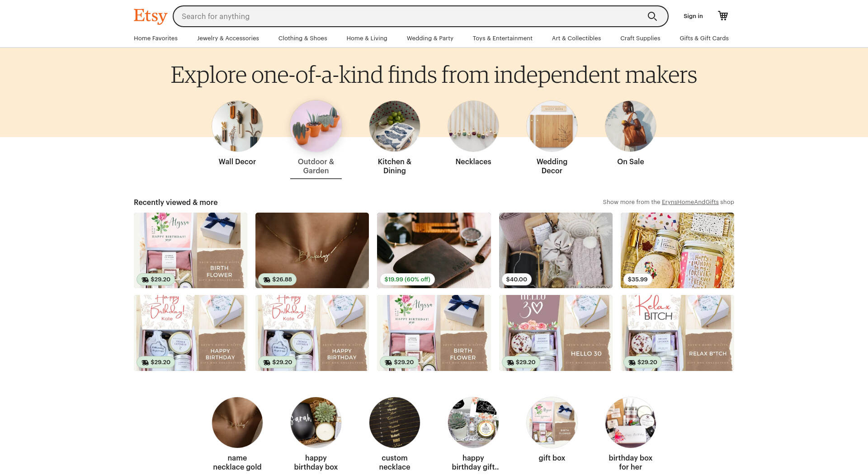Open the ErynsHomeAndGifts shop link
Screen dimensions: 868x475
pyautogui.click(x=690, y=202)
